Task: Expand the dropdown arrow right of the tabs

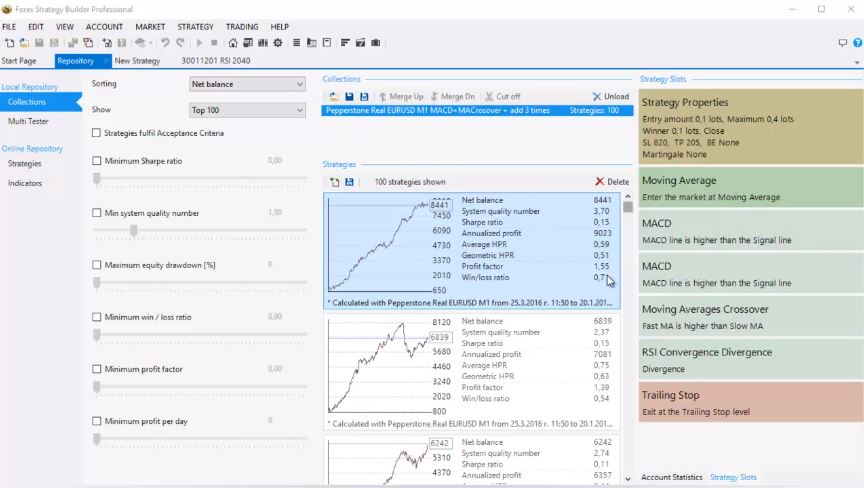Action: tap(856, 62)
